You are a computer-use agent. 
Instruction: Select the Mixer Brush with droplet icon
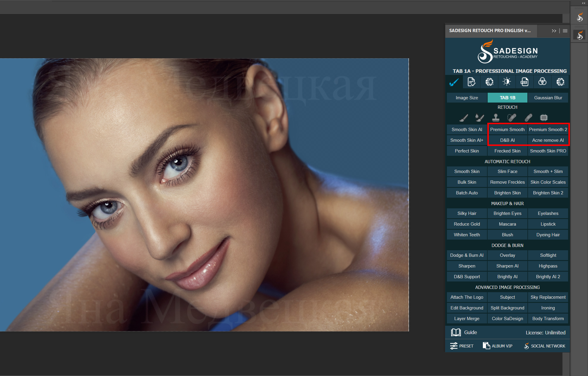pos(479,118)
